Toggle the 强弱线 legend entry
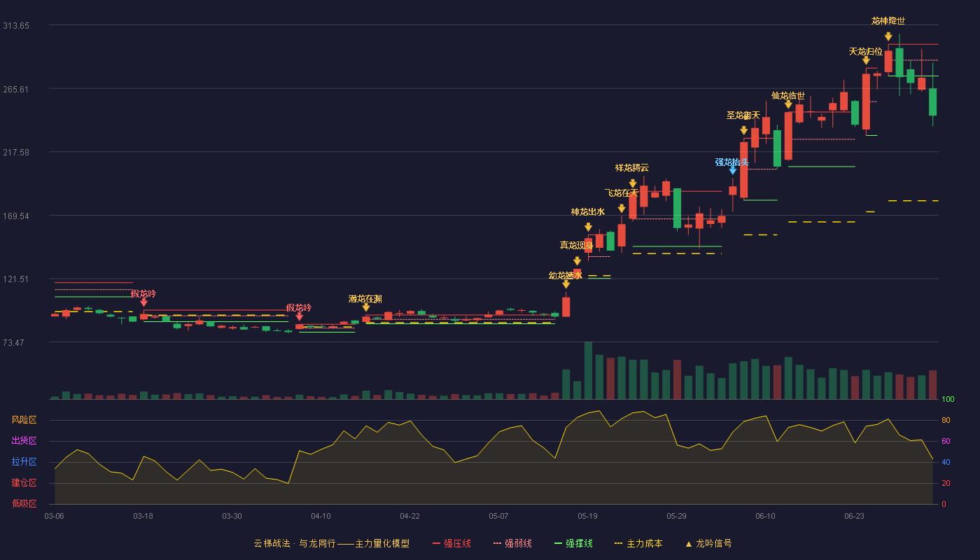This screenshot has height=560, width=980. (512, 543)
